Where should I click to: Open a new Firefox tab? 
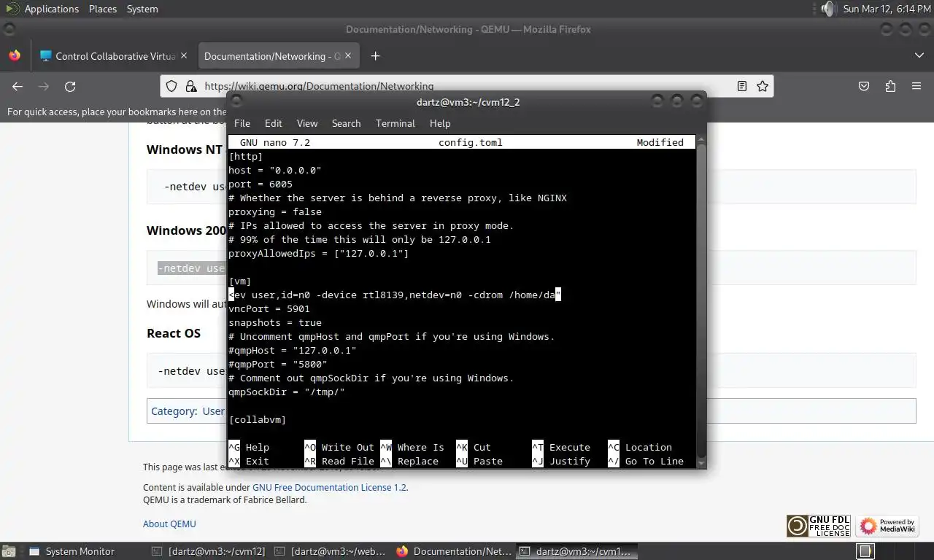pos(375,56)
